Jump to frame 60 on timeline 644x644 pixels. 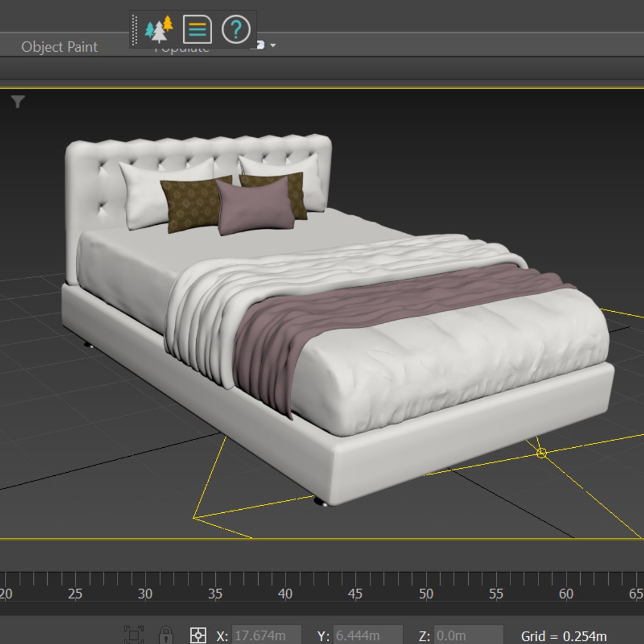pos(566,593)
